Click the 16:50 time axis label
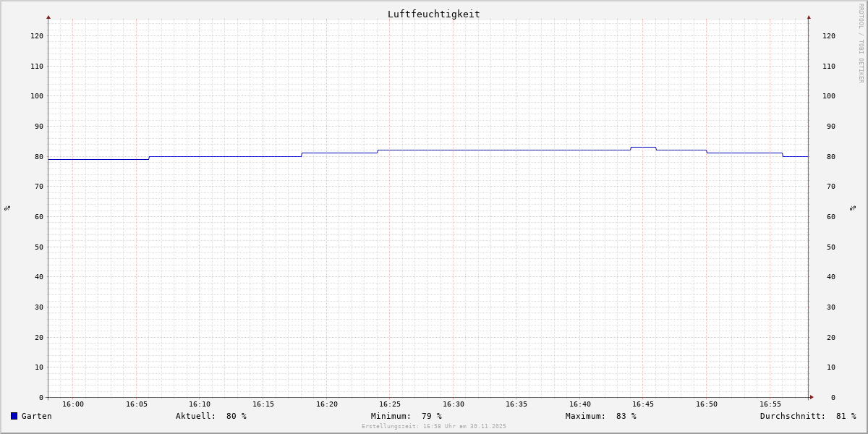868x434 pixels. 707,404
